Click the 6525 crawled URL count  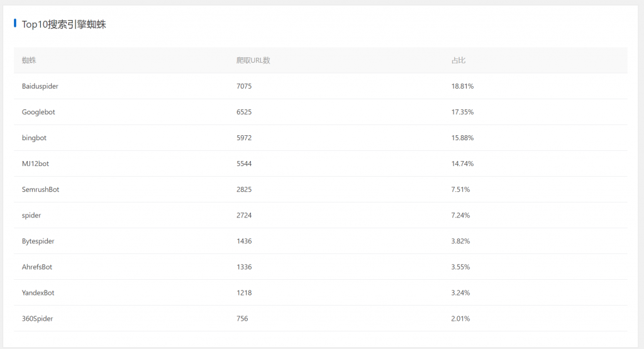tap(244, 112)
